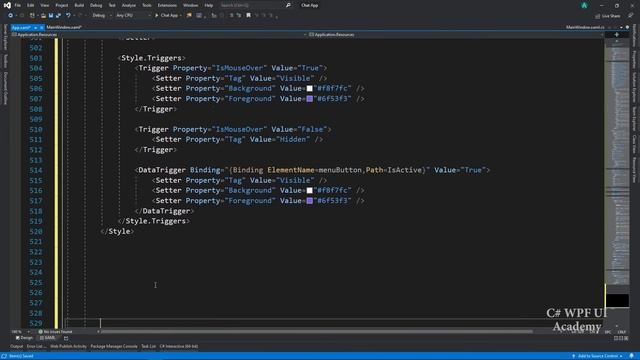Open the MainWindow.xaml.cs preview tab
Image resolution: width=640 pixels, height=360 pixels.
point(585,27)
